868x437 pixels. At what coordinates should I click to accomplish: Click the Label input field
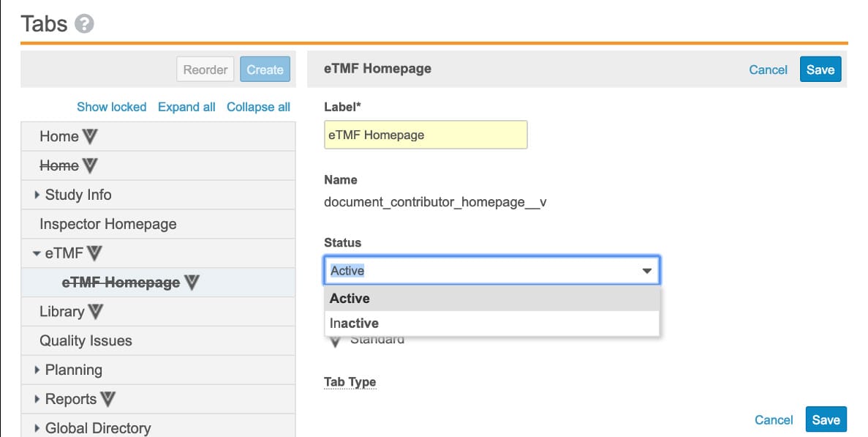[426, 135]
